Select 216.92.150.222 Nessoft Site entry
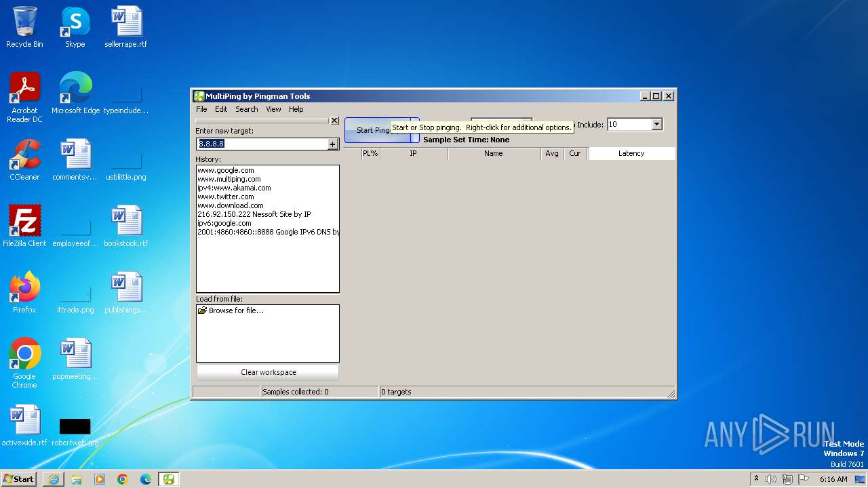The height and width of the screenshot is (488, 868). [x=254, y=215]
